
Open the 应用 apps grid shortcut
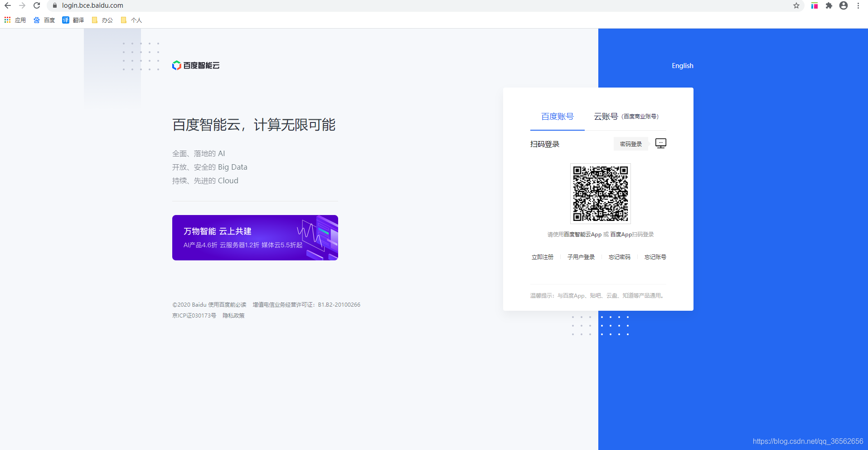click(x=15, y=20)
